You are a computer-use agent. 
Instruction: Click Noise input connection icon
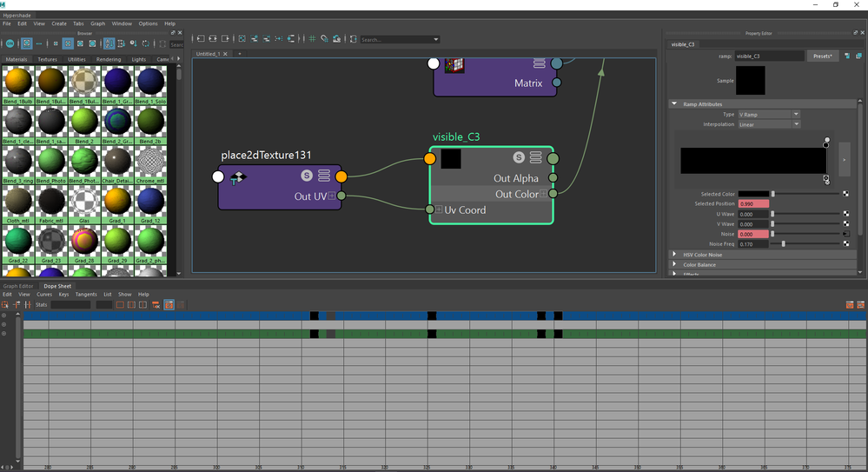coord(846,234)
